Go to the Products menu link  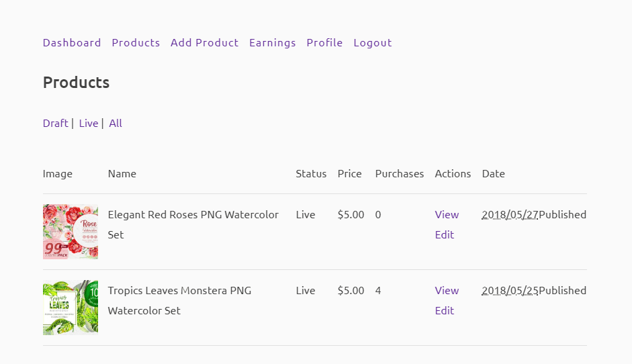pyautogui.click(x=136, y=43)
